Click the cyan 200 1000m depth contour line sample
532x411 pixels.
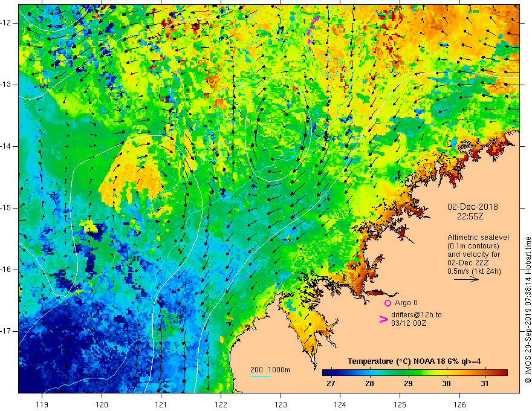pyautogui.click(x=260, y=376)
